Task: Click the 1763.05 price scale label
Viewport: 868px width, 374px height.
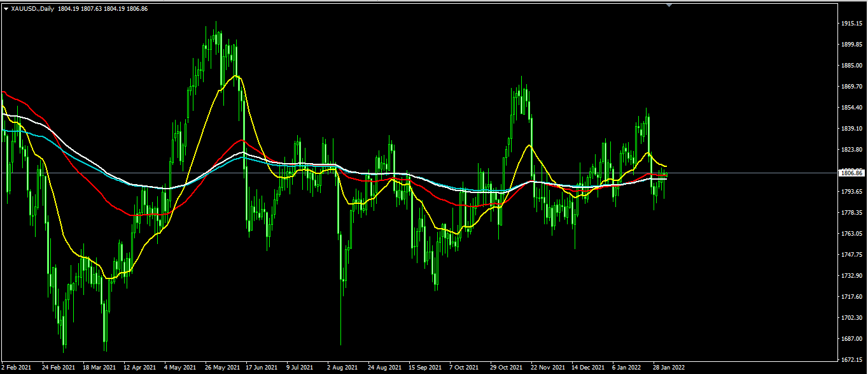Action: 851,234
